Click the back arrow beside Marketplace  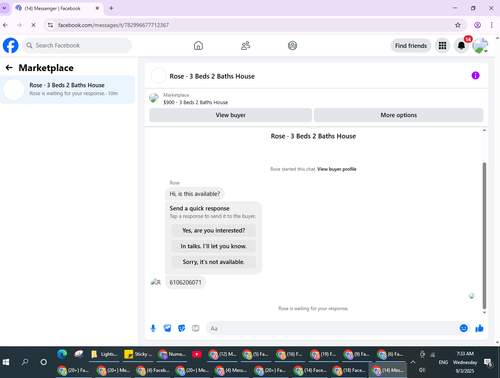pos(9,68)
